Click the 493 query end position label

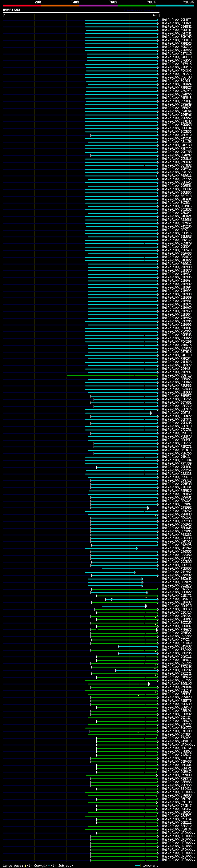click(x=155, y=15)
